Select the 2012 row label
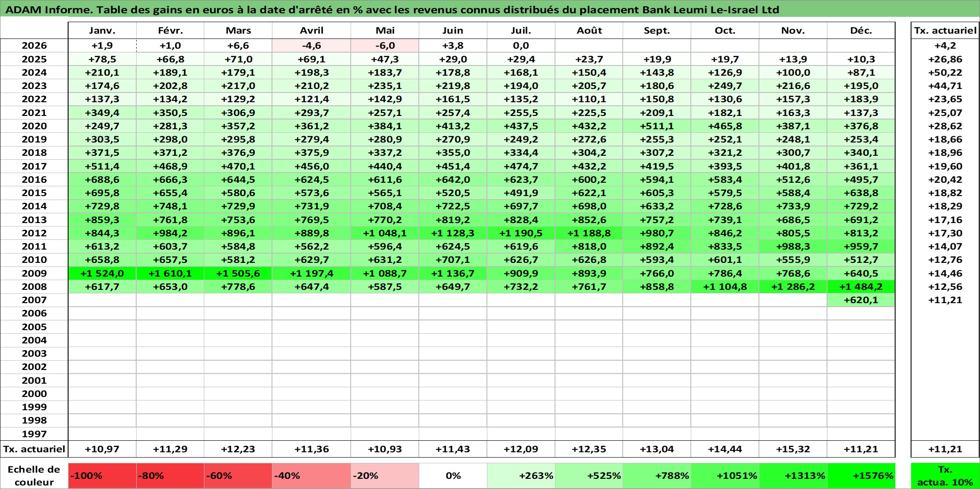This screenshot has width=980, height=489. pos(34,233)
